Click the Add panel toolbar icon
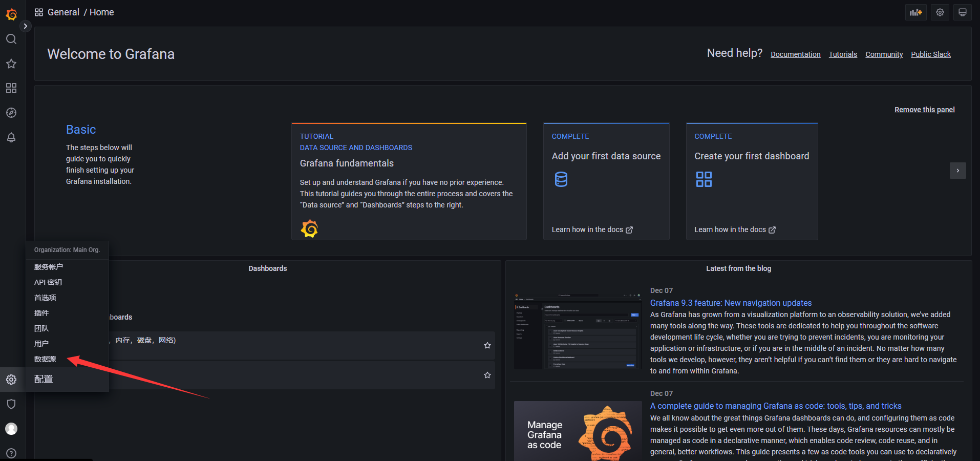 916,12
